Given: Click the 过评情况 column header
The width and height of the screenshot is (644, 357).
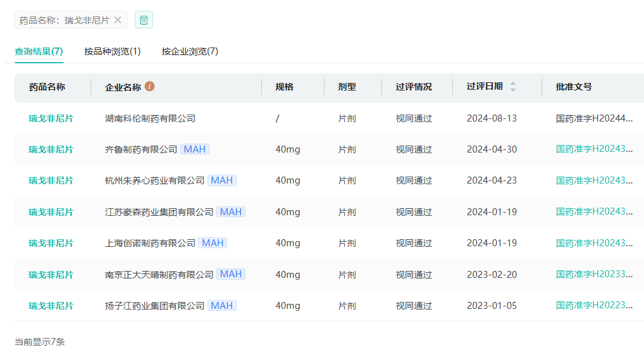Looking at the screenshot, I should click(414, 87).
